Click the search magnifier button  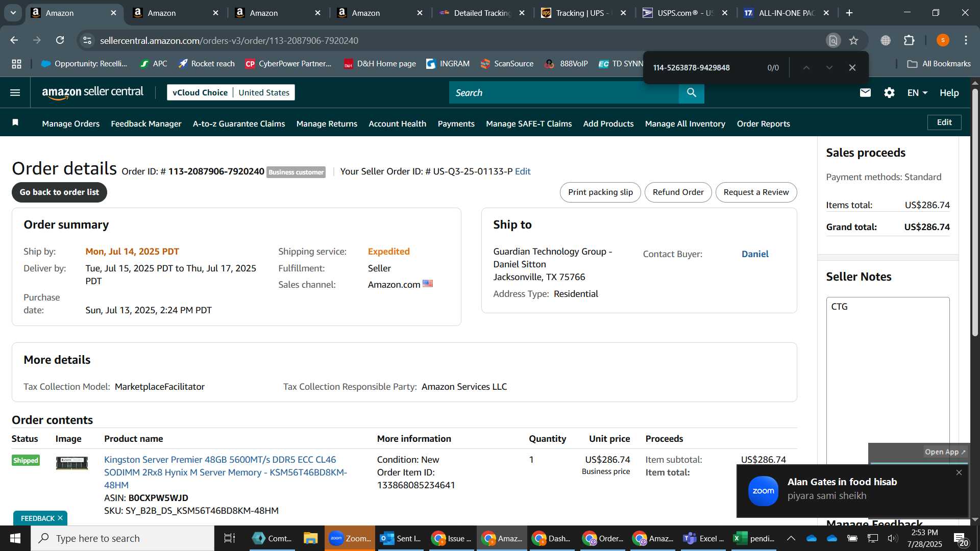[x=692, y=92]
